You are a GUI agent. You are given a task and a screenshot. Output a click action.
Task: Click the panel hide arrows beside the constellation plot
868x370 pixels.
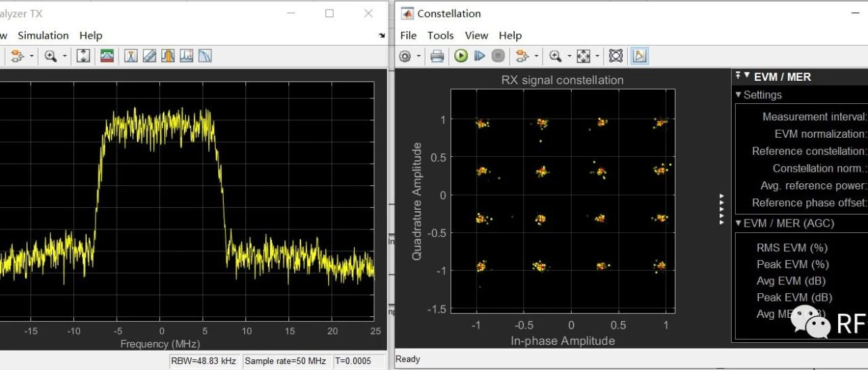722,209
